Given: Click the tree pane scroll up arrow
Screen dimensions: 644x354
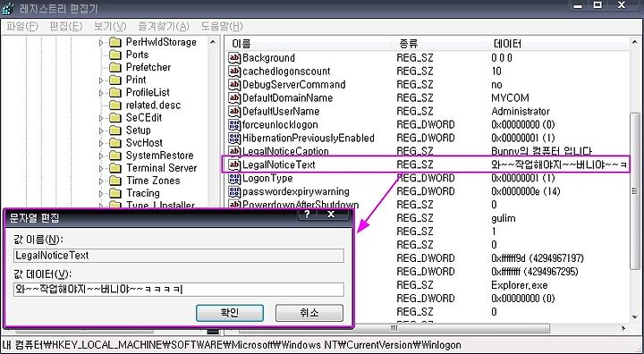Looking at the screenshot, I should pos(213,42).
